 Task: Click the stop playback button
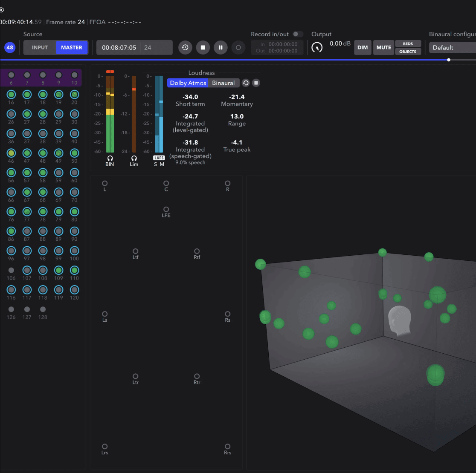[x=203, y=48]
